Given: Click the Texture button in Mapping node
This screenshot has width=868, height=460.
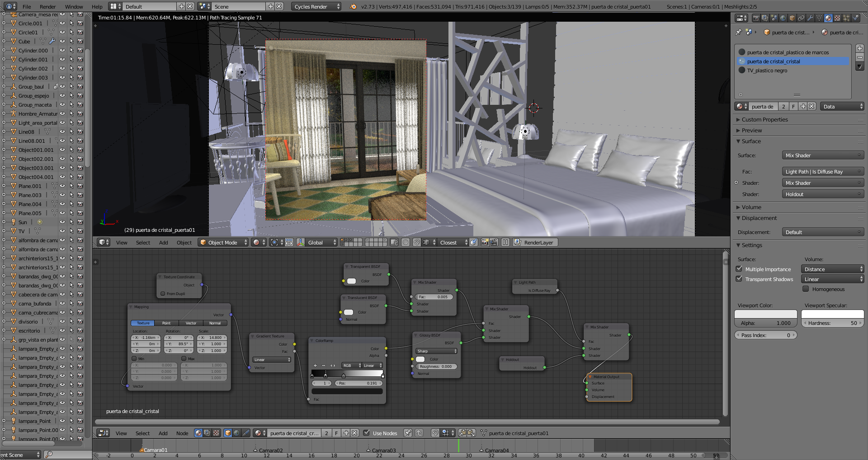Looking at the screenshot, I should pyautogui.click(x=143, y=323).
